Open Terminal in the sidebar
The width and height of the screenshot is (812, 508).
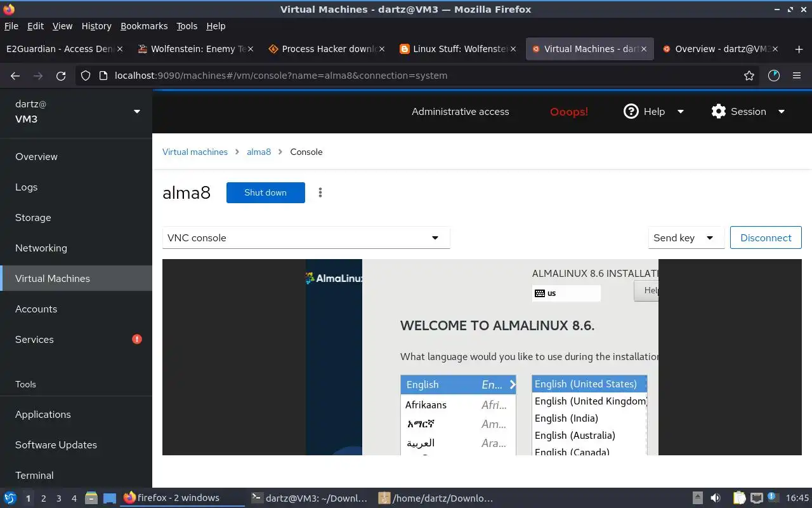76,475
